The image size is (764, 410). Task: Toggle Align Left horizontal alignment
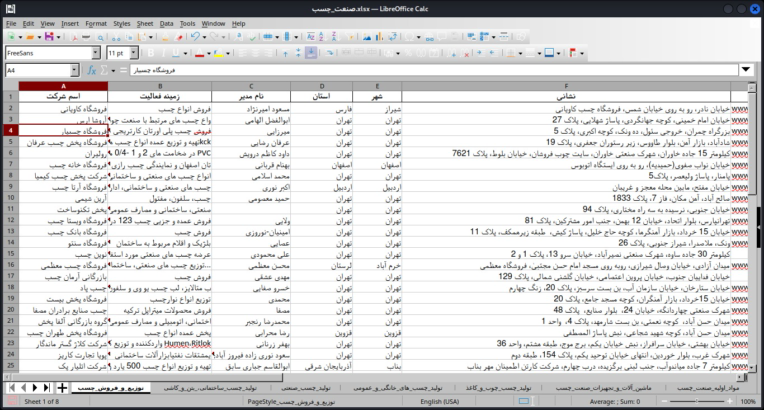pyautogui.click(x=242, y=53)
